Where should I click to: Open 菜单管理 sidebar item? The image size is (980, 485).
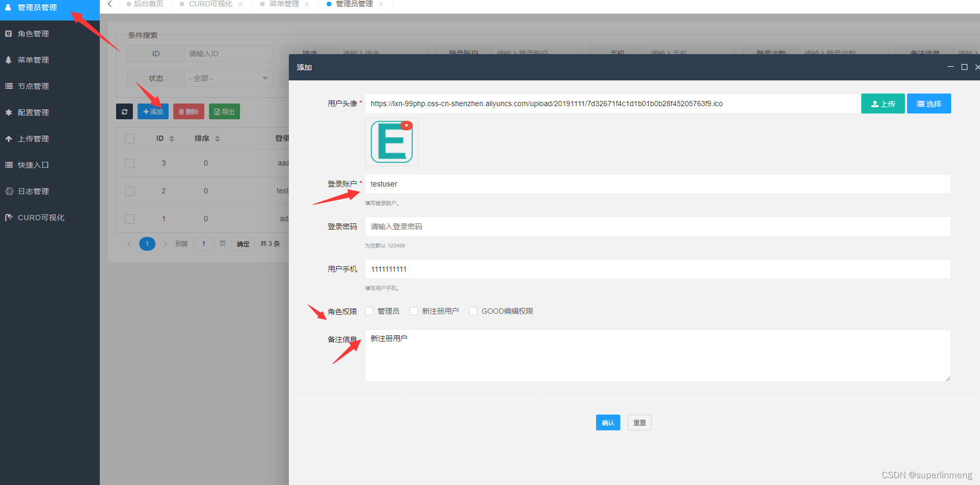tap(49, 60)
